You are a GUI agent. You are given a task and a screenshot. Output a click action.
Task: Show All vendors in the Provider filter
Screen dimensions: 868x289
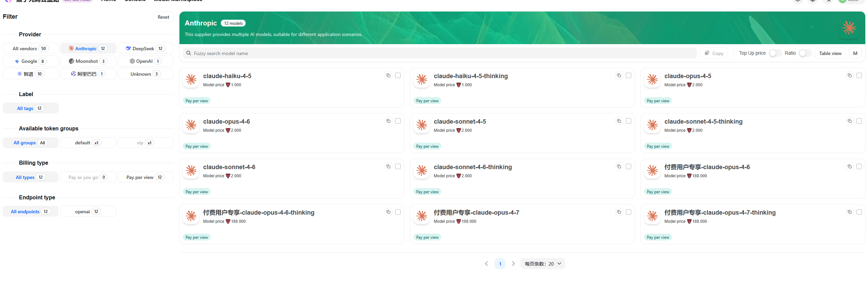point(31,49)
